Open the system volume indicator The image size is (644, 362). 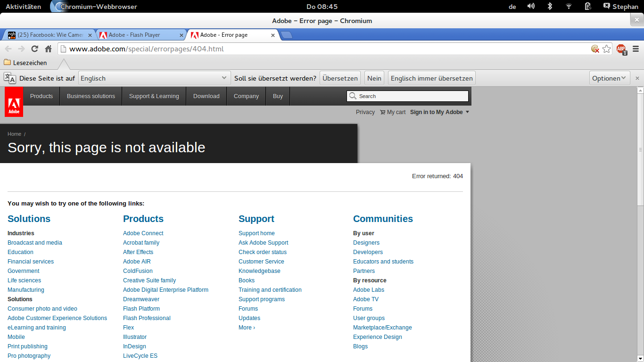(x=531, y=7)
